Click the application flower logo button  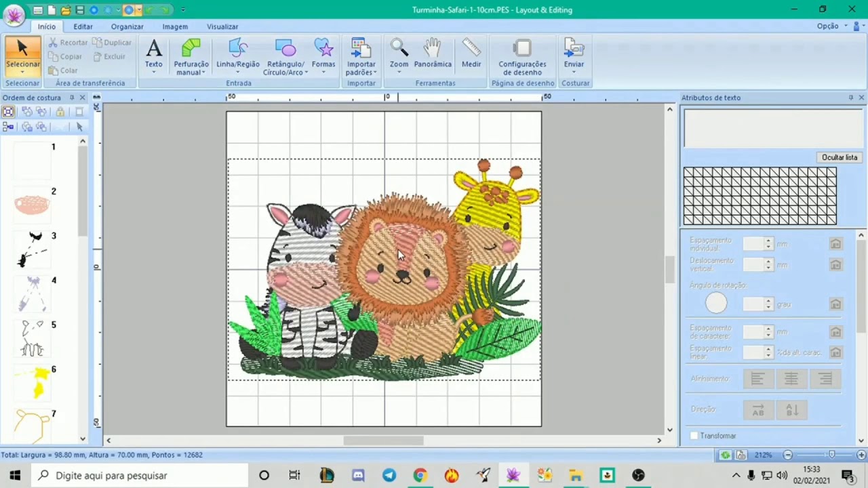point(14,15)
